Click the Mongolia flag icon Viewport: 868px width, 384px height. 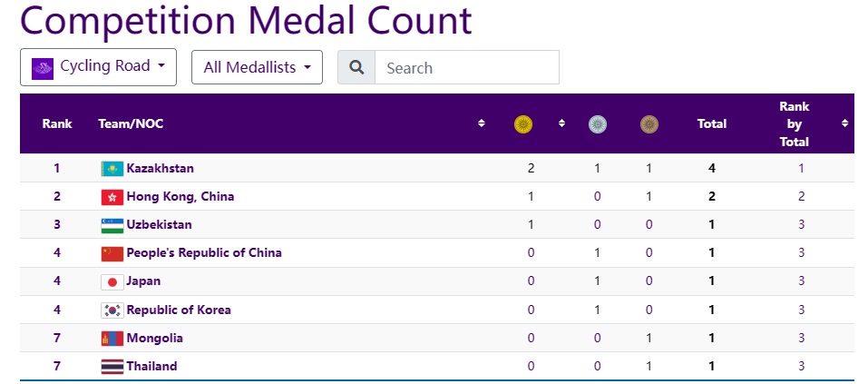(112, 339)
